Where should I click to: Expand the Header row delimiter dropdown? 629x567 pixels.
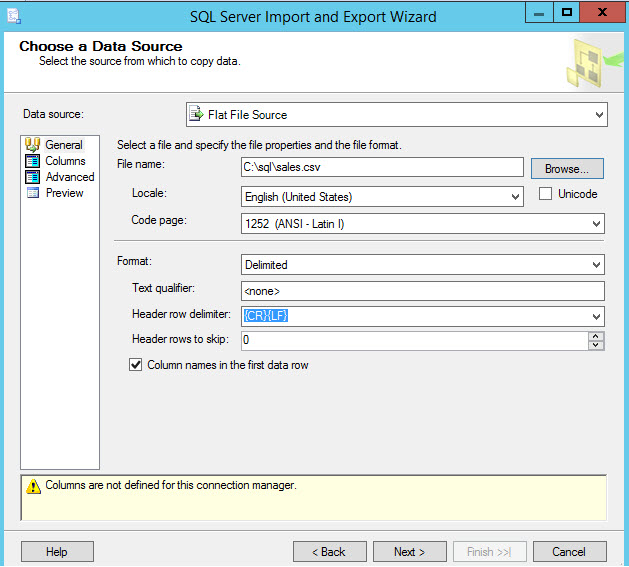pyautogui.click(x=597, y=317)
